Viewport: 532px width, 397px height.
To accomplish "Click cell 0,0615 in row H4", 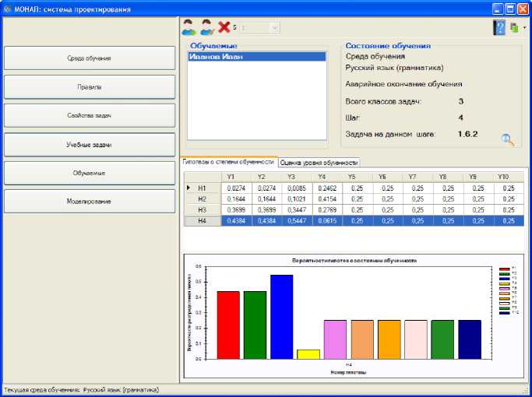I will tap(327, 221).
